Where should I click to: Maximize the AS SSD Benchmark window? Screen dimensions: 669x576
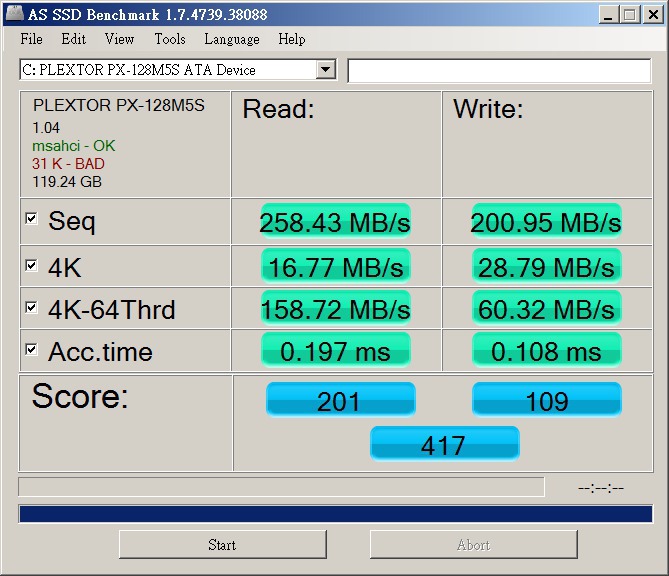click(629, 15)
